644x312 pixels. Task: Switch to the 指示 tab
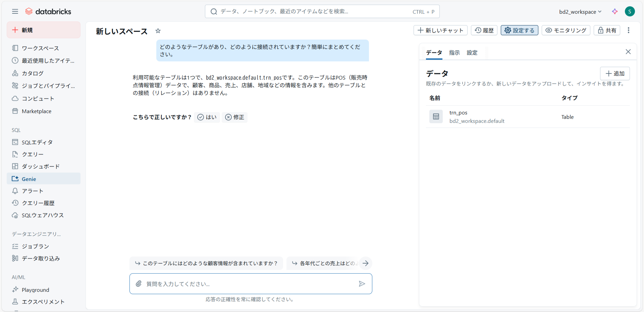tap(454, 53)
